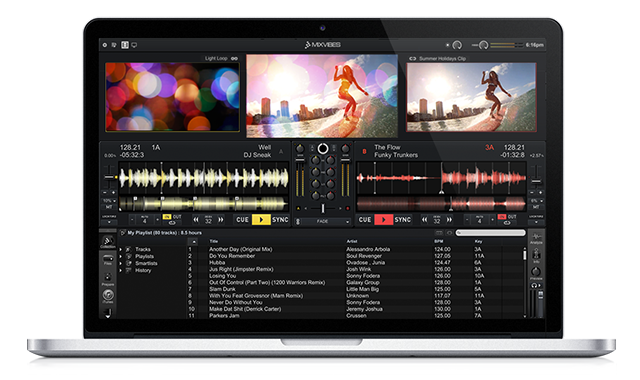Open the Files browser tab
The width and height of the screenshot is (640, 380).
click(x=108, y=260)
